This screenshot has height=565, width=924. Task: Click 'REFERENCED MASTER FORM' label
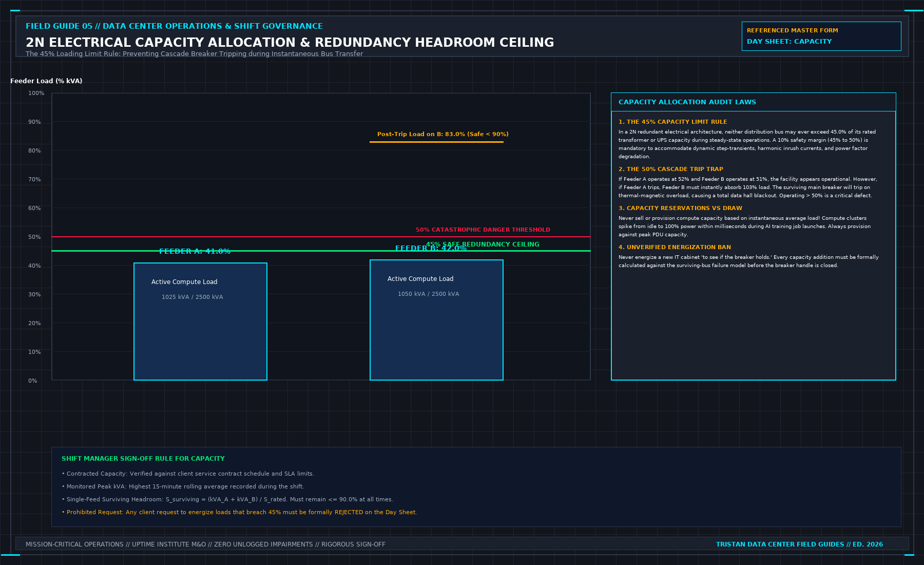pos(792,31)
